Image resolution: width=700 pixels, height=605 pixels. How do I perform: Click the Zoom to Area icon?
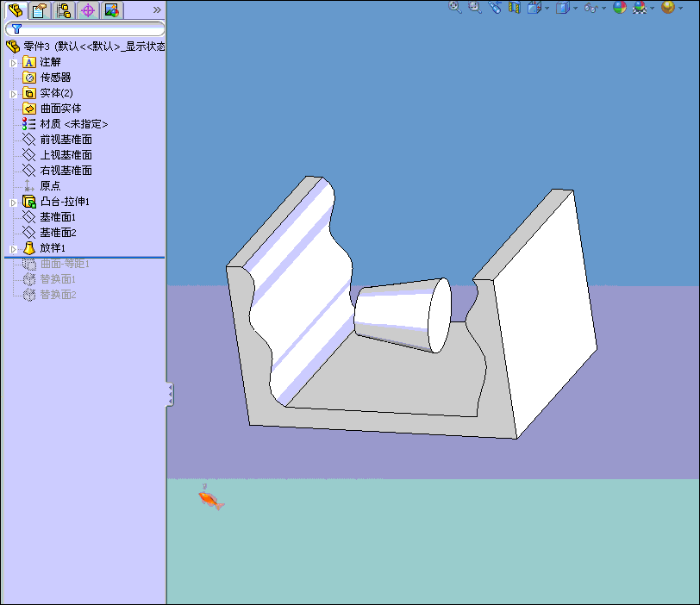coord(474,7)
